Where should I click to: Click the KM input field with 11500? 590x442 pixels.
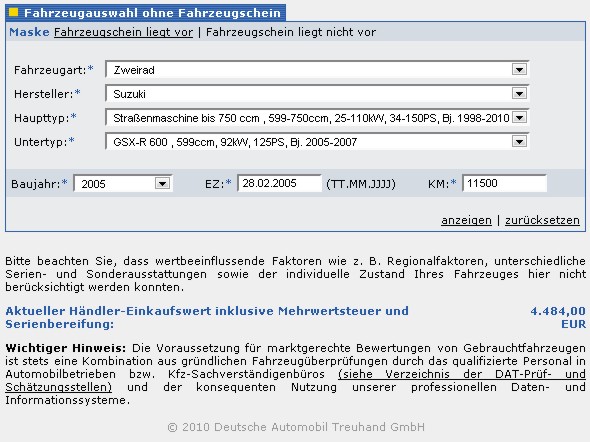pos(505,183)
